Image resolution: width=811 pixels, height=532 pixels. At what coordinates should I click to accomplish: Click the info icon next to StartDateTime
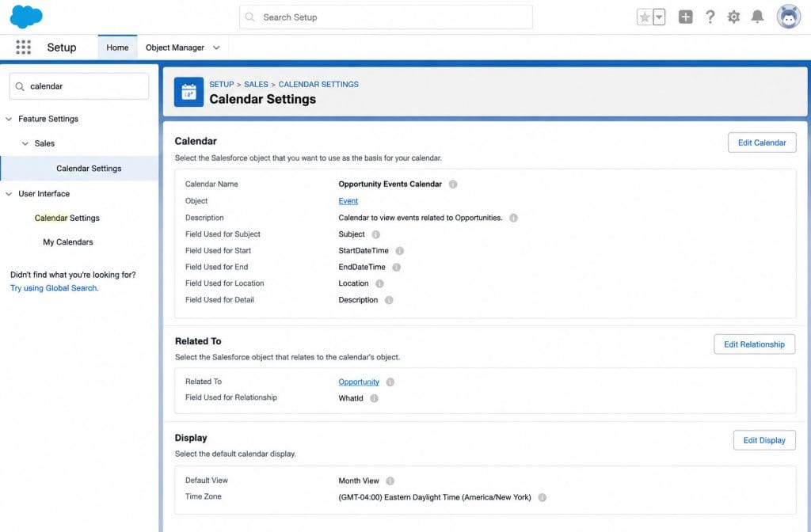click(400, 251)
